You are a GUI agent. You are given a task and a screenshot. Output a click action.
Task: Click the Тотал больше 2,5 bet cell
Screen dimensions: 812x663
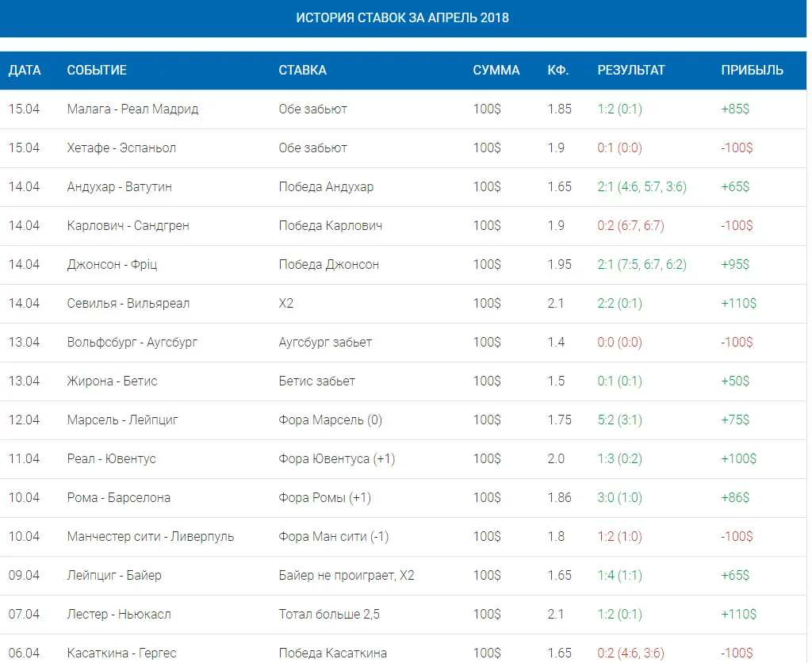329,615
